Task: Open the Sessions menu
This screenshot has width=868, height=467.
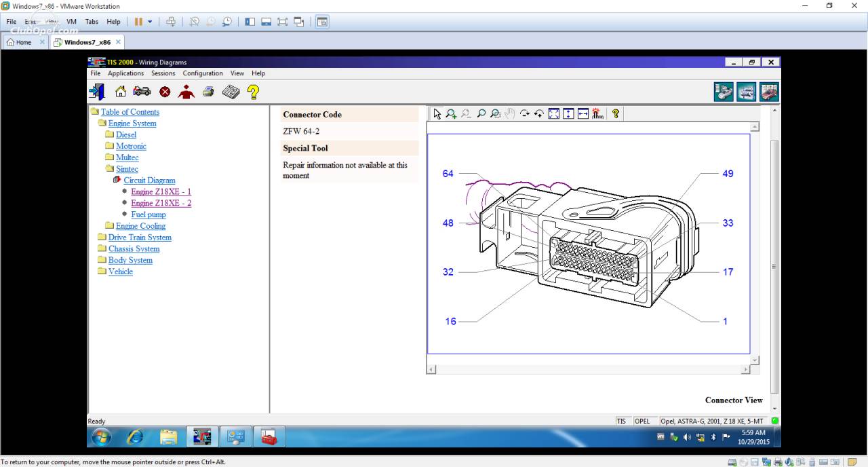Action: coord(163,73)
